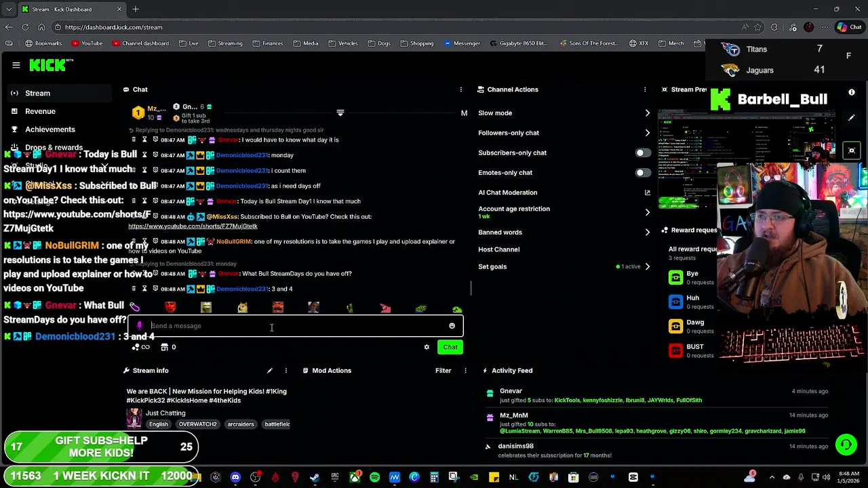Open Chat panel three-dot options menu

[x=461, y=89]
